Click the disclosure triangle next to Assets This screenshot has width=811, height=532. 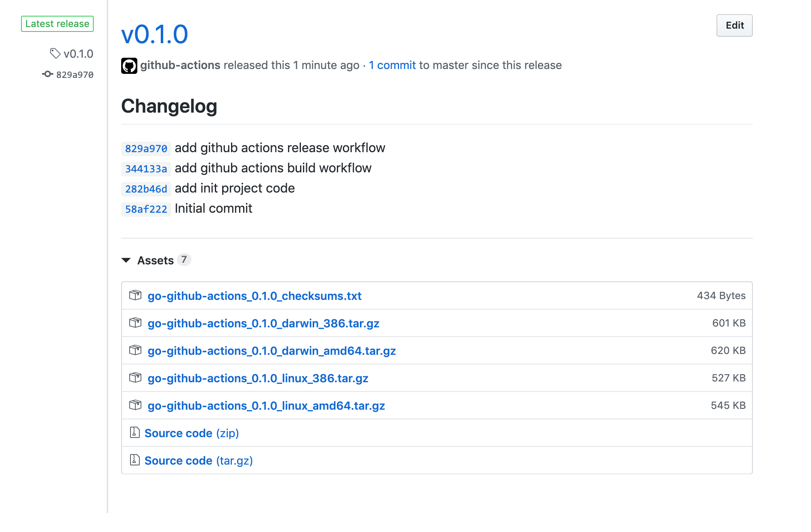pos(126,260)
